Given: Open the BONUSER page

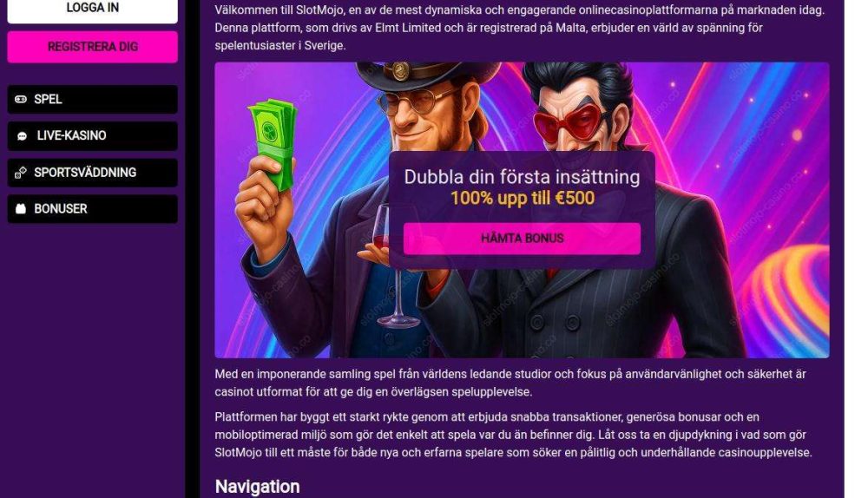Looking at the screenshot, I should (93, 209).
